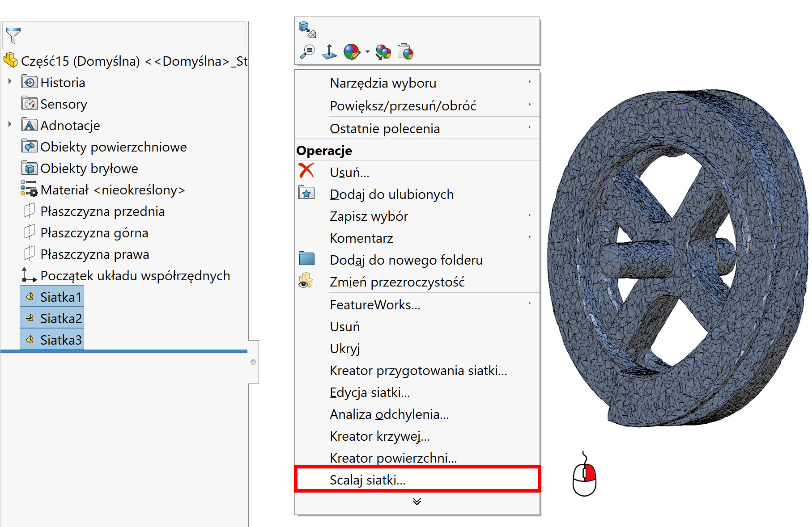Click the filter funnel icon above the tree
This screenshot has height=527, width=812.
[x=13, y=35]
